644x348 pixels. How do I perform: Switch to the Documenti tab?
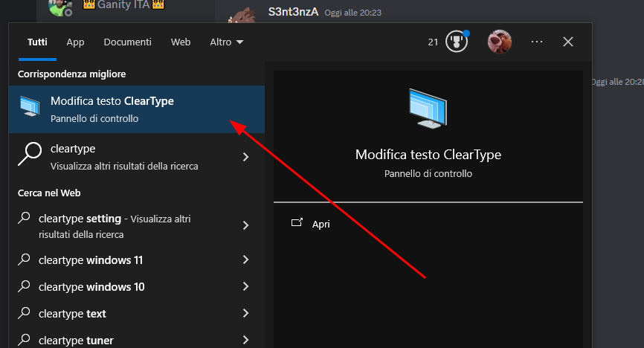coord(127,42)
